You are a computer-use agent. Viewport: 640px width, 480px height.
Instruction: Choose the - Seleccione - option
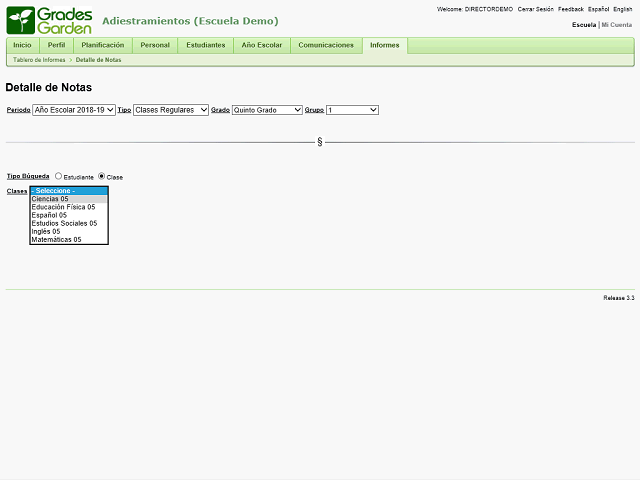click(x=69, y=191)
